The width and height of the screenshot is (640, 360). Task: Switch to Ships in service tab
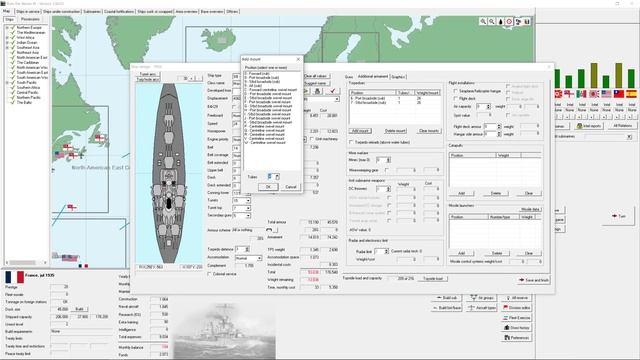(x=28, y=11)
